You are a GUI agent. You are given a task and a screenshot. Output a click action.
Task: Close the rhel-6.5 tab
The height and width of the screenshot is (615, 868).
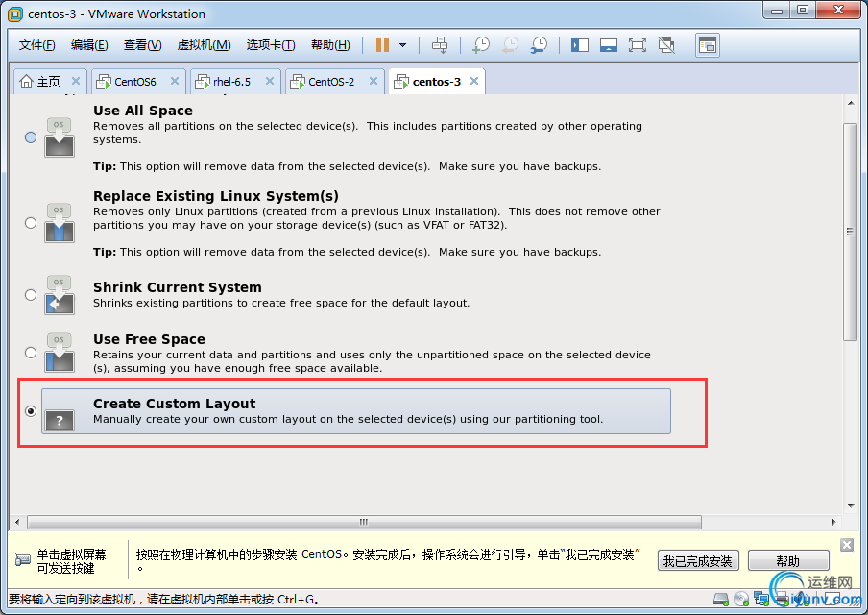pos(270,81)
